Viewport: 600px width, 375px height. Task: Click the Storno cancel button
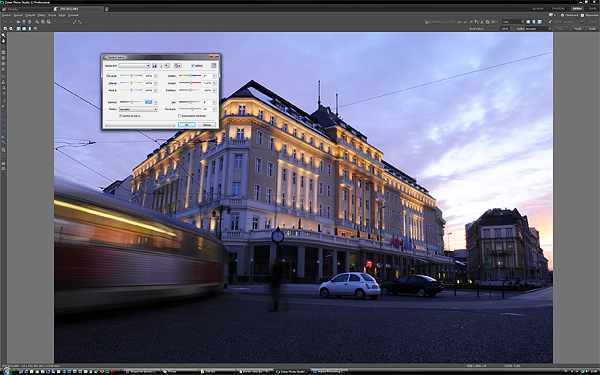click(207, 125)
